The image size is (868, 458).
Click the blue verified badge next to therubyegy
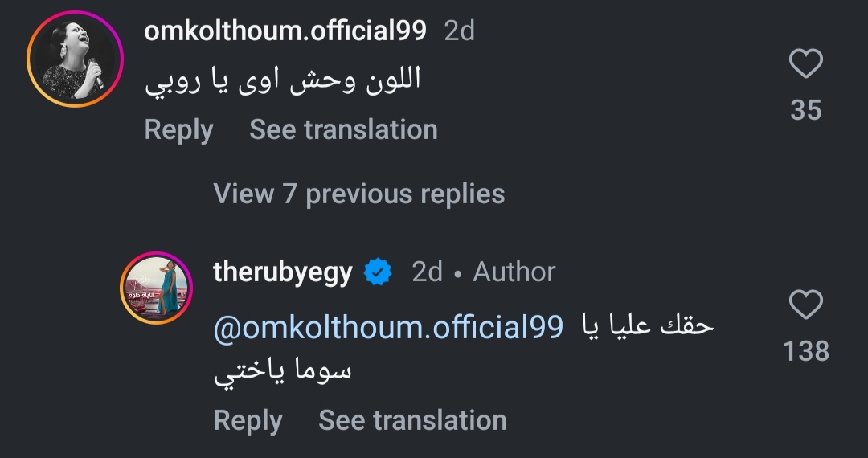(378, 272)
